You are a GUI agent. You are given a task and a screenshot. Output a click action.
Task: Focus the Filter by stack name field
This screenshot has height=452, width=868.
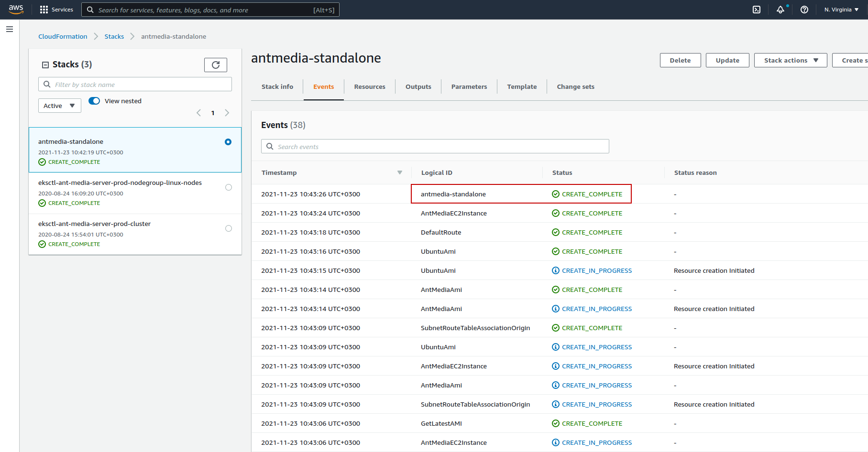pyautogui.click(x=135, y=84)
